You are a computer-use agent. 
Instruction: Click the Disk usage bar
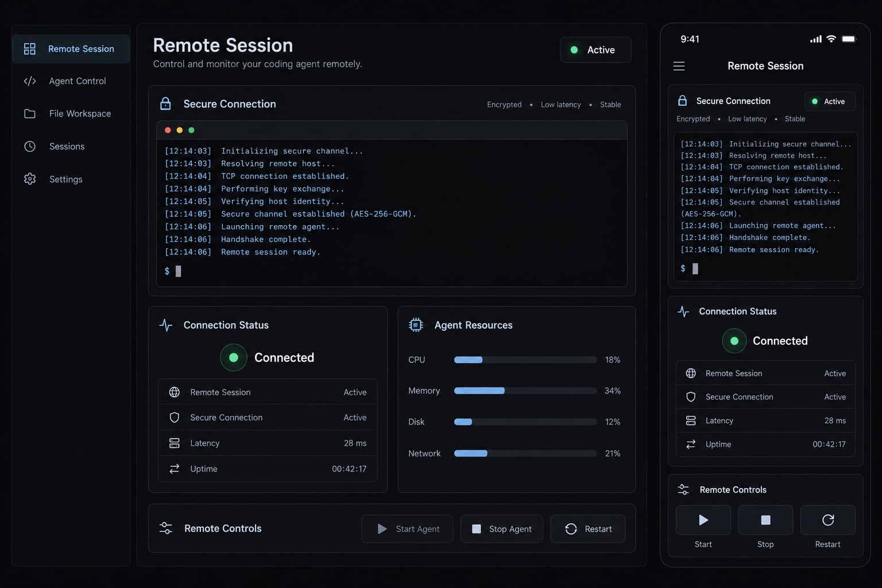(x=525, y=421)
